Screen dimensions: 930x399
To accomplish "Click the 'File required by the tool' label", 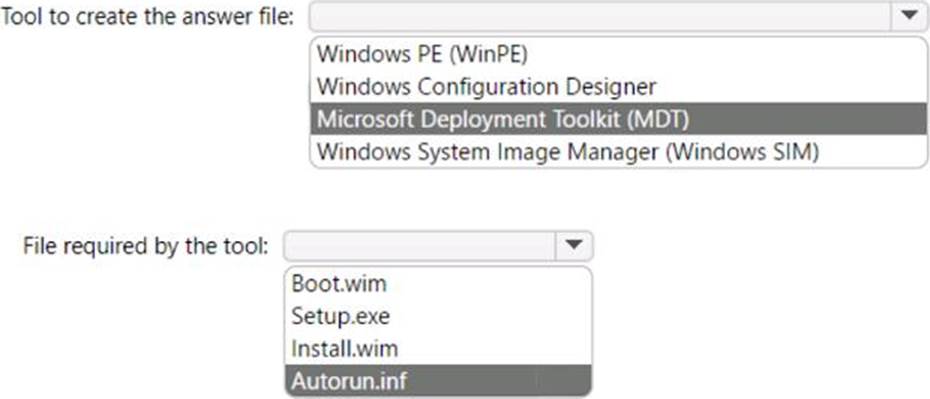I will [x=145, y=245].
